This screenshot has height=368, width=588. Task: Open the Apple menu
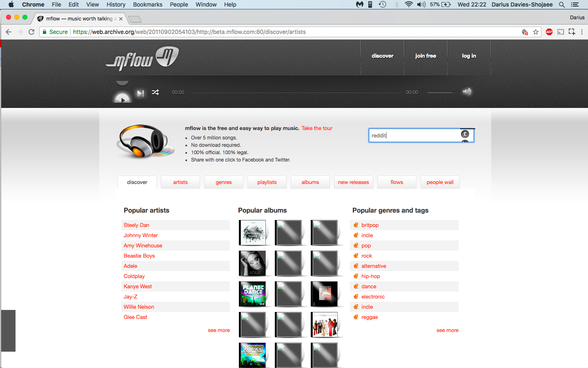coord(11,4)
